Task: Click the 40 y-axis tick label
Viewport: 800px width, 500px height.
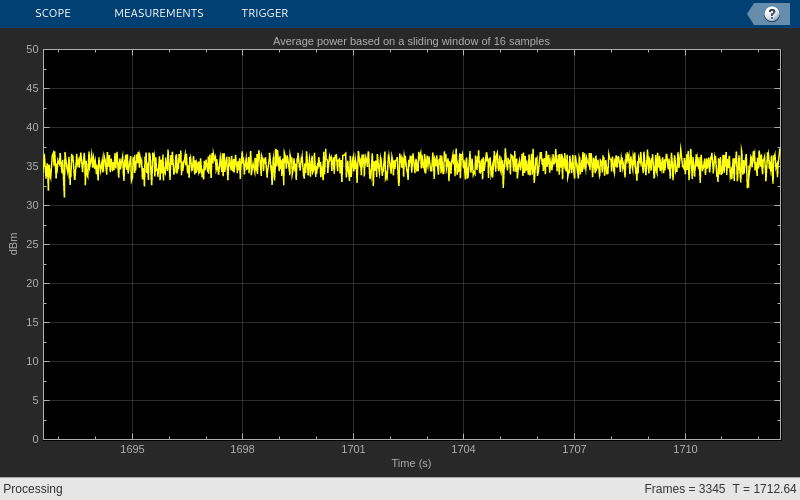Action: [32, 127]
